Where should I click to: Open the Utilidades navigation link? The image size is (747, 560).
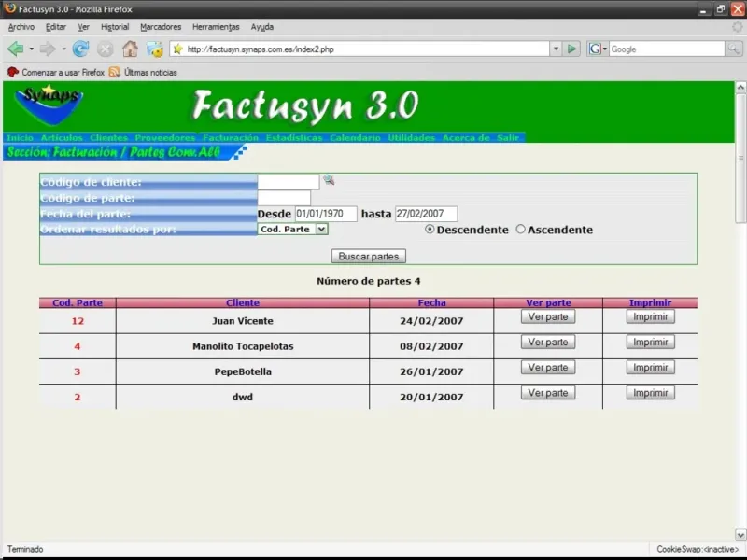coord(411,137)
